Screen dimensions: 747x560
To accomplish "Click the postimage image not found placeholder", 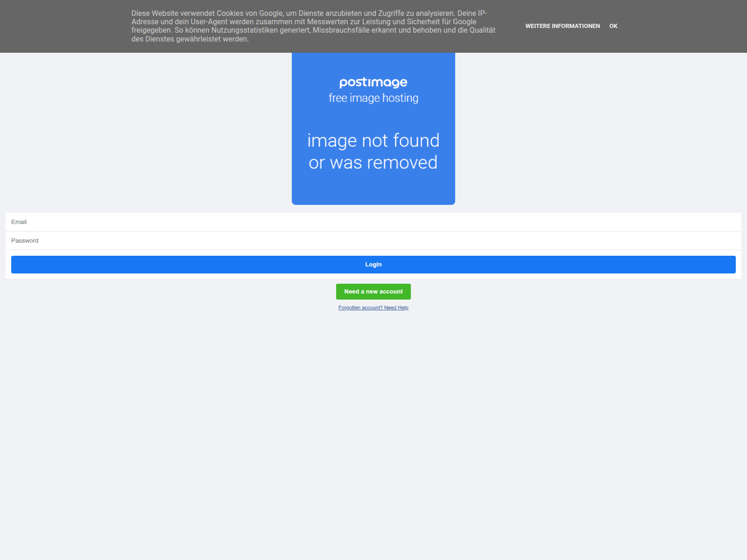I will click(x=373, y=129).
